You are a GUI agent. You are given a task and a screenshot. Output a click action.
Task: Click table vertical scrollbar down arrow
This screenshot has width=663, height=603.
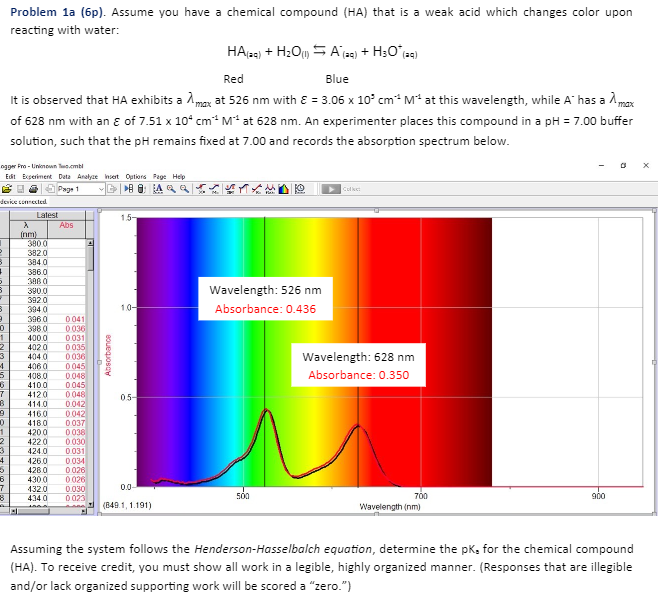pyautogui.click(x=90, y=504)
